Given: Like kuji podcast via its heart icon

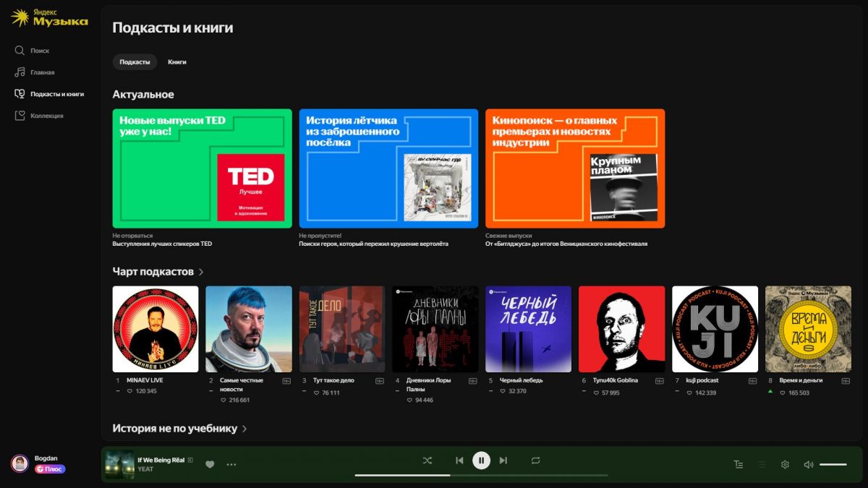Looking at the screenshot, I should [690, 393].
